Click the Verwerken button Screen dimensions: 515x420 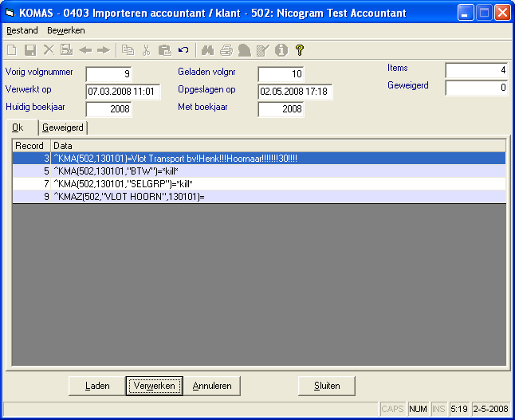click(155, 386)
